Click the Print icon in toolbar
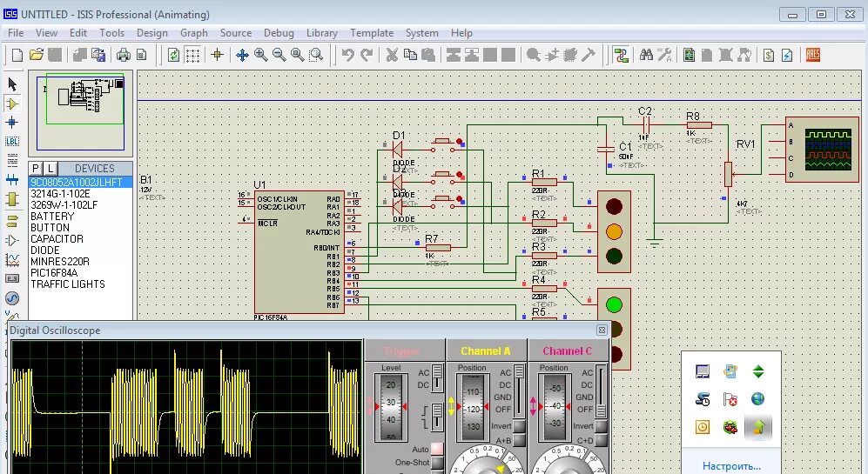Image resolution: width=868 pixels, height=474 pixels. [123, 55]
